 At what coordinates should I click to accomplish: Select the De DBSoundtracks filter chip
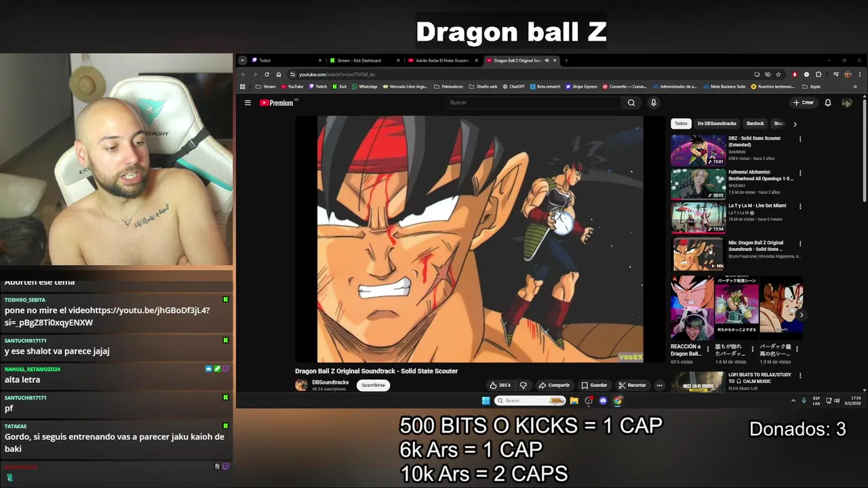[717, 123]
